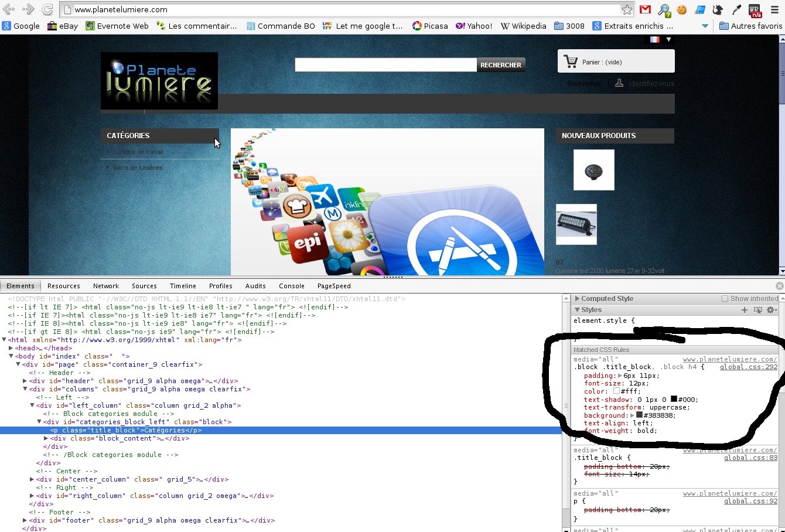Click the user account silhouette icon

[619, 83]
